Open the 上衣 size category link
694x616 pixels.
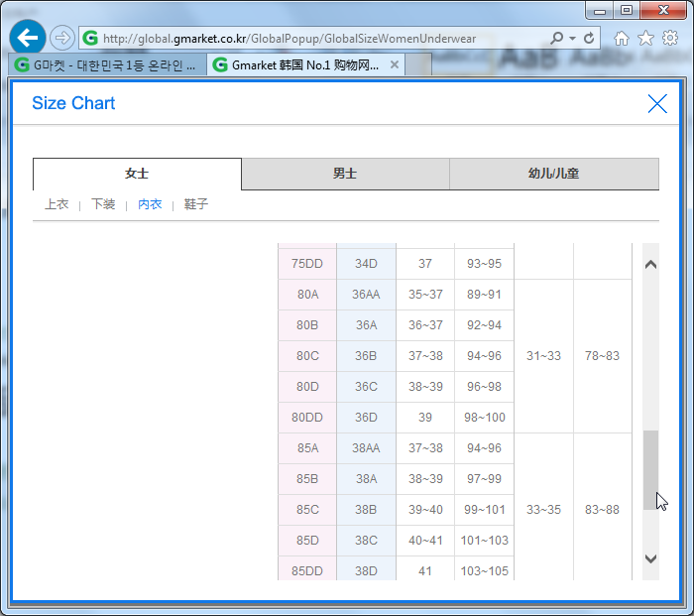pyautogui.click(x=57, y=204)
